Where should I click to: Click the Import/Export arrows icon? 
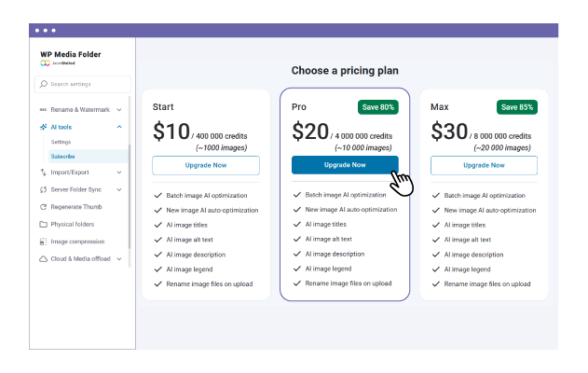point(43,173)
